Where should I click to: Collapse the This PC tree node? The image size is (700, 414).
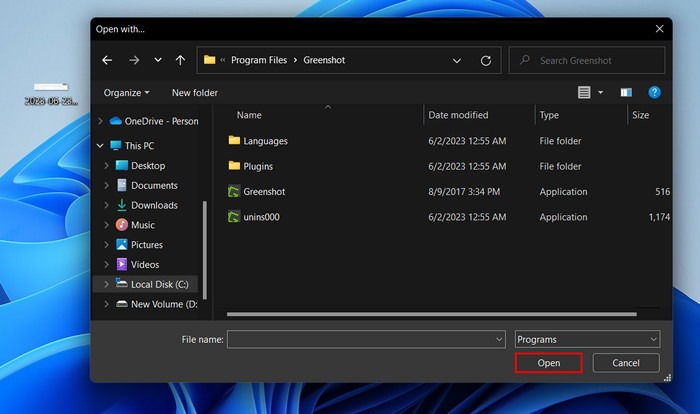100,146
